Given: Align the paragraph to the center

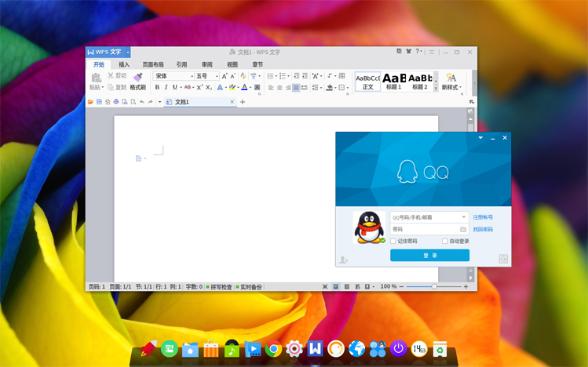Looking at the screenshot, I should tap(279, 88).
